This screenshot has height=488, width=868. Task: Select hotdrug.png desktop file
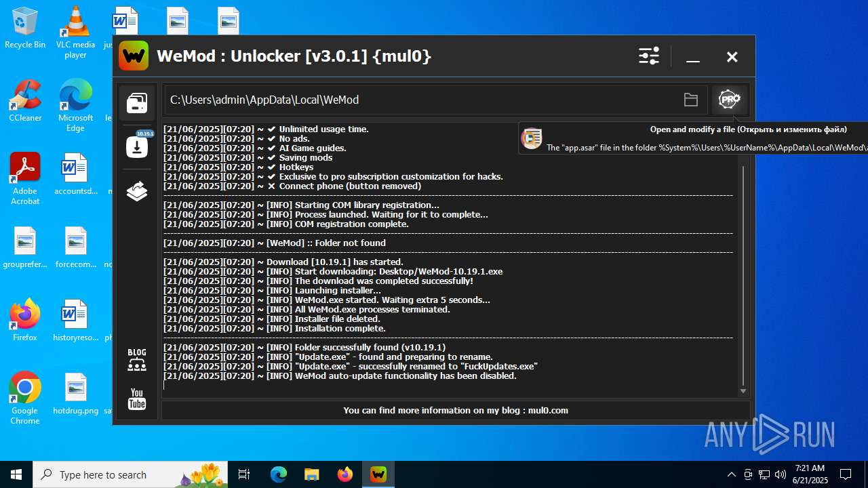pos(75,394)
